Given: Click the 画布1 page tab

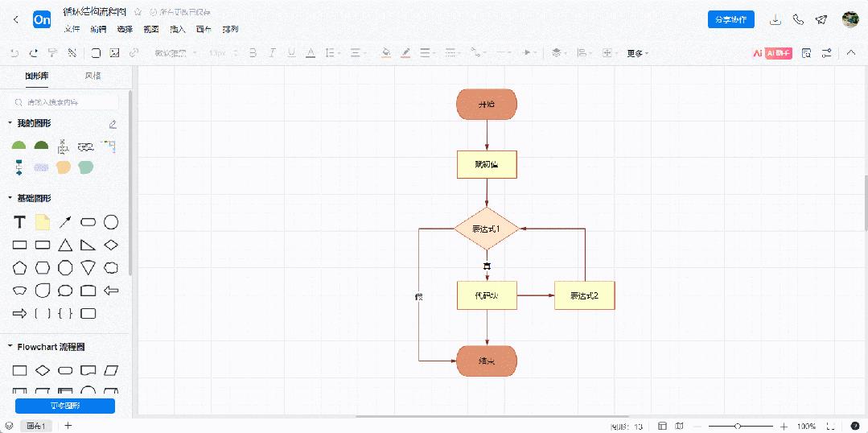Looking at the screenshot, I should click(36, 426).
